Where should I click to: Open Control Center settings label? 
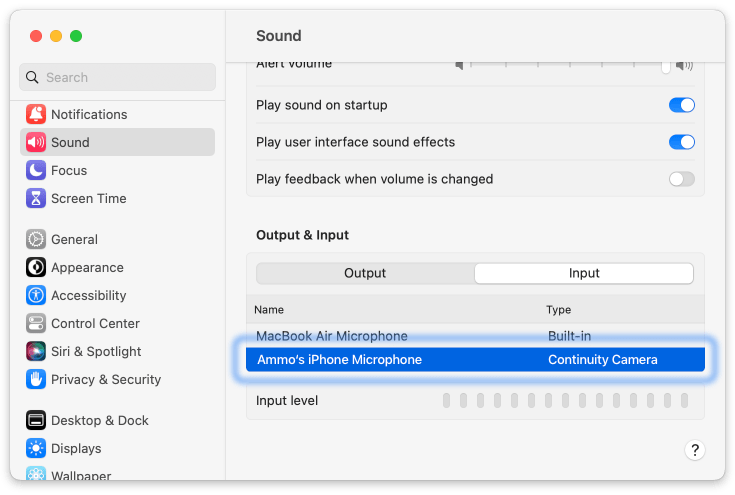point(95,323)
